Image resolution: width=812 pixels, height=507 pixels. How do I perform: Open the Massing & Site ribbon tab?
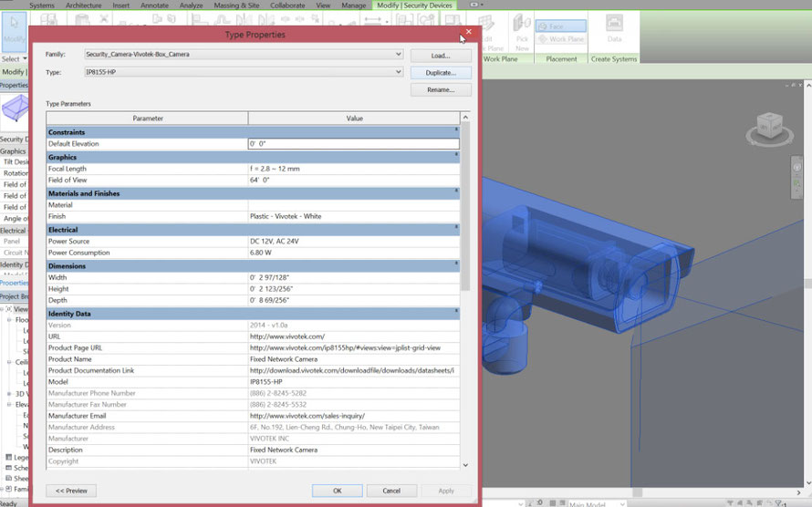click(x=236, y=5)
